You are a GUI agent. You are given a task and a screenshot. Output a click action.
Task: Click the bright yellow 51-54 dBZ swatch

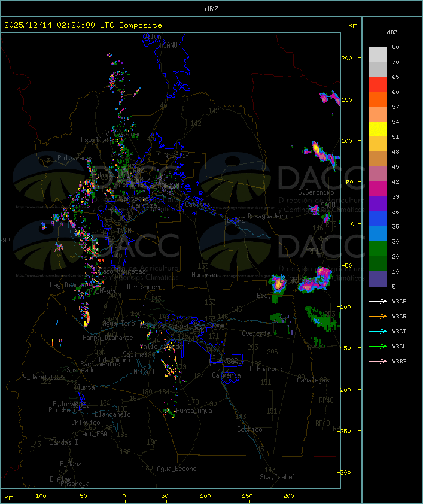tap(378, 129)
